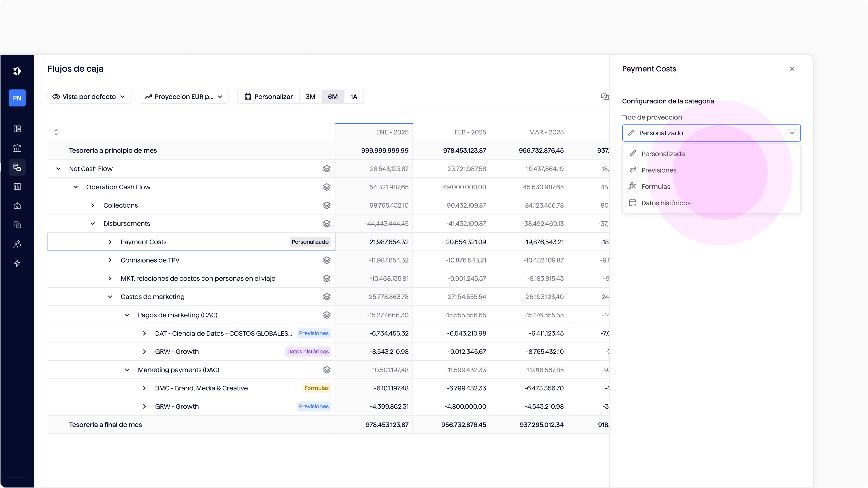Screen dimensions: 868x488
Task: Open the Vista por defecto dropdown
Action: [x=89, y=97]
